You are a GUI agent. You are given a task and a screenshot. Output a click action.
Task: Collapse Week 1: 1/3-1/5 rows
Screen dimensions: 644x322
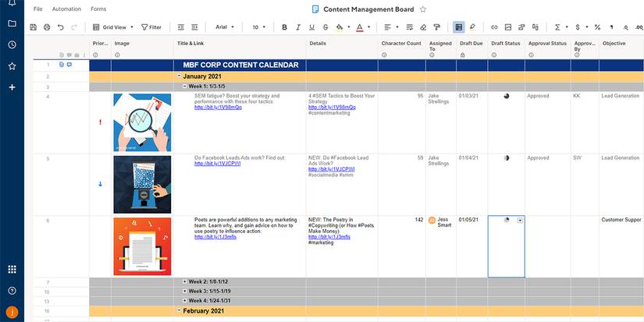(184, 87)
